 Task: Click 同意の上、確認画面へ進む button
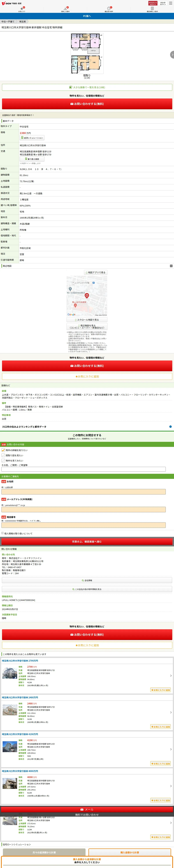tap(87, 541)
